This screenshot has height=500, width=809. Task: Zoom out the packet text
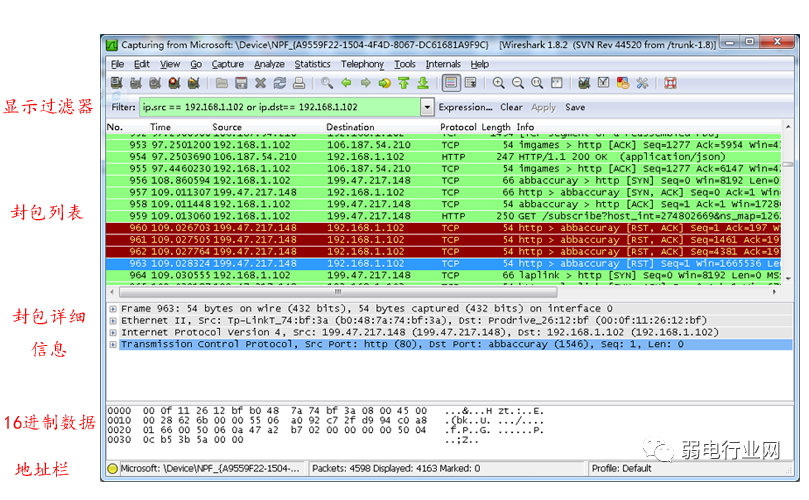point(517,83)
